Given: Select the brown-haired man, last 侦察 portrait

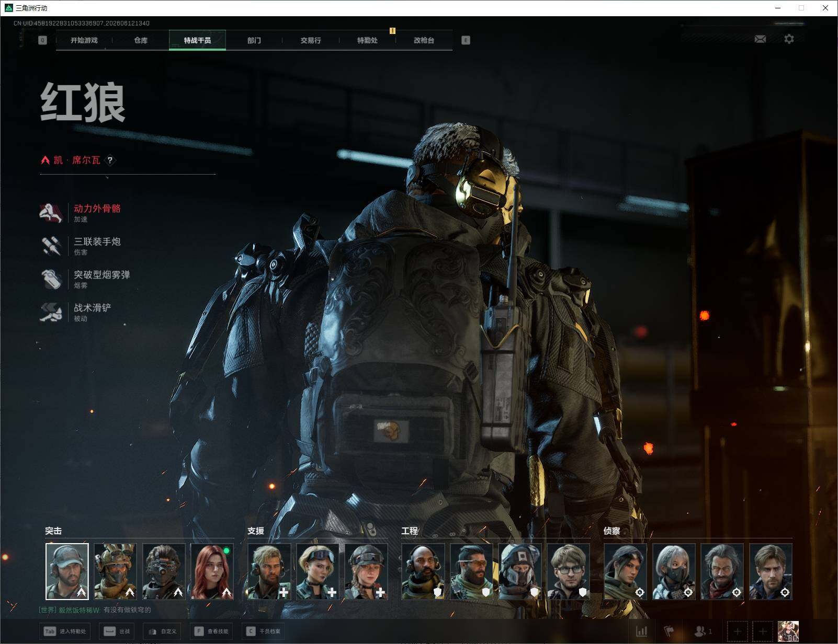Looking at the screenshot, I should [771, 571].
